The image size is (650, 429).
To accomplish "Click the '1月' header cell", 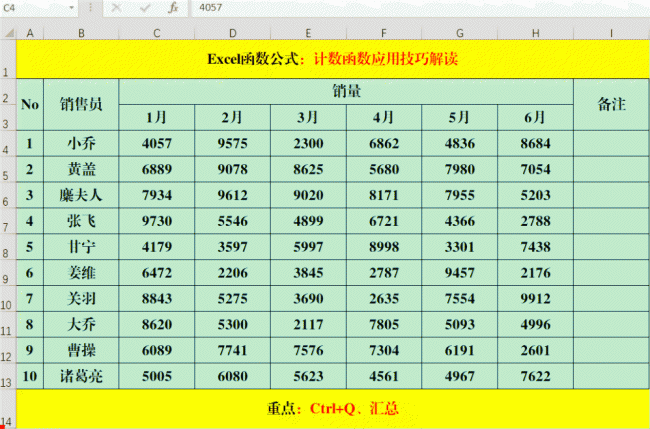I will (157, 118).
